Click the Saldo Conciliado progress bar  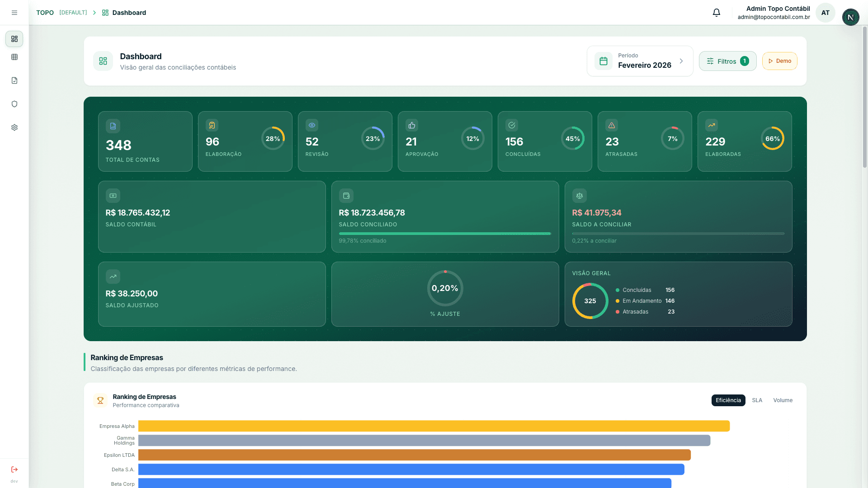[444, 234]
